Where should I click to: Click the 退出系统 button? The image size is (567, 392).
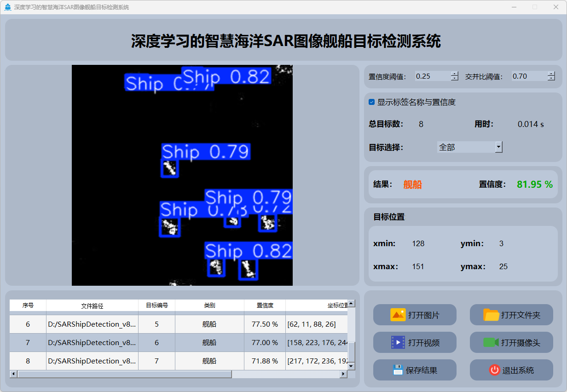coord(511,370)
